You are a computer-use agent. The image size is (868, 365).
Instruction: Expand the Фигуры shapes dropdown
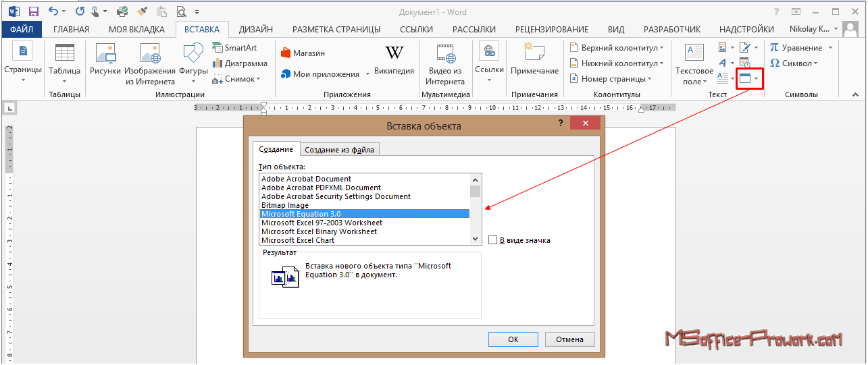[x=193, y=80]
